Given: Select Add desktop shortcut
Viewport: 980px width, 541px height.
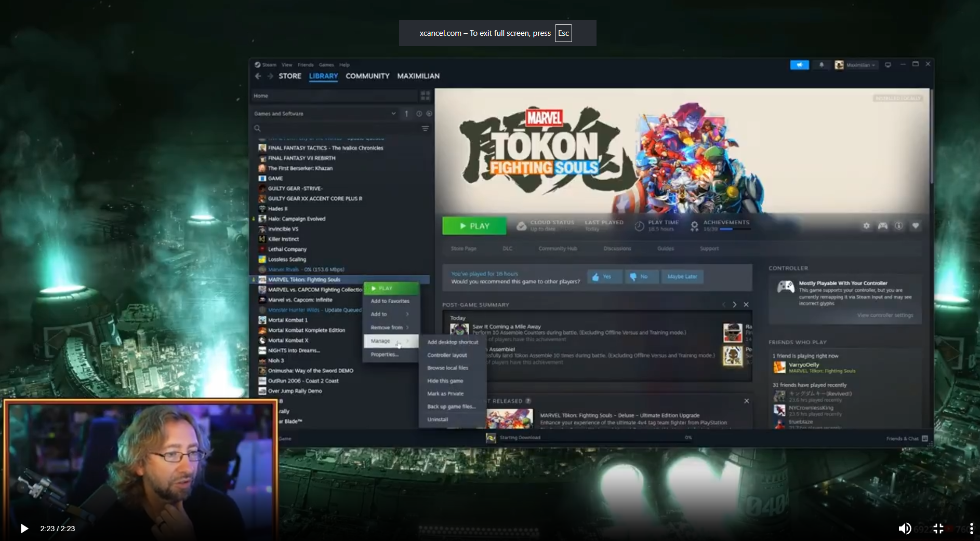Looking at the screenshot, I should tap(453, 342).
